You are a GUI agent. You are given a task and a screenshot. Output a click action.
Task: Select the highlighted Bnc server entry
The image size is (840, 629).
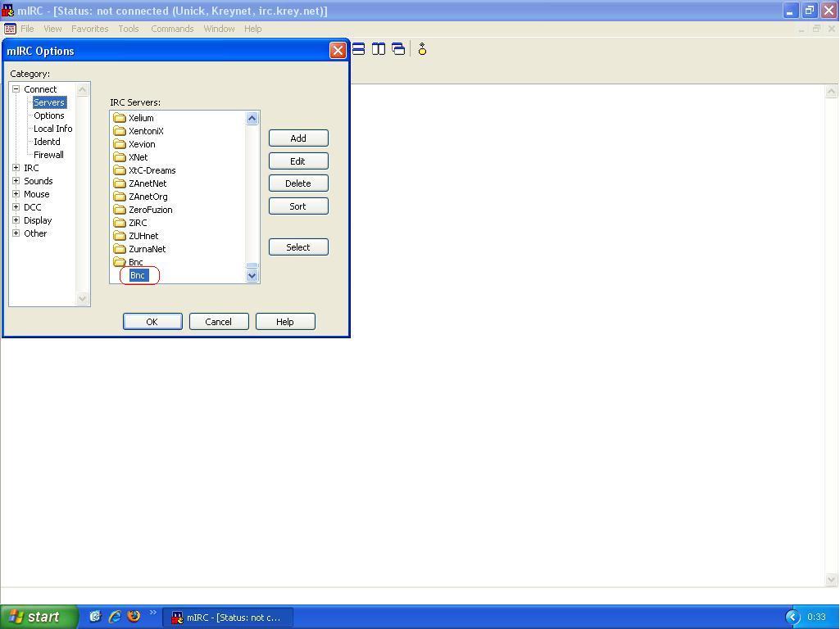pos(138,275)
